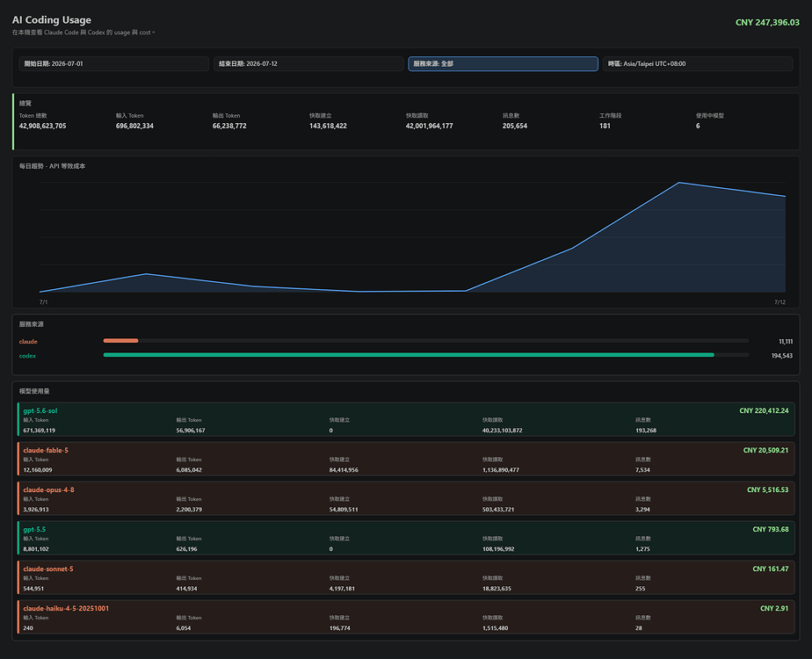
Task: Click the AI Coding Usage title
Action: (52, 19)
